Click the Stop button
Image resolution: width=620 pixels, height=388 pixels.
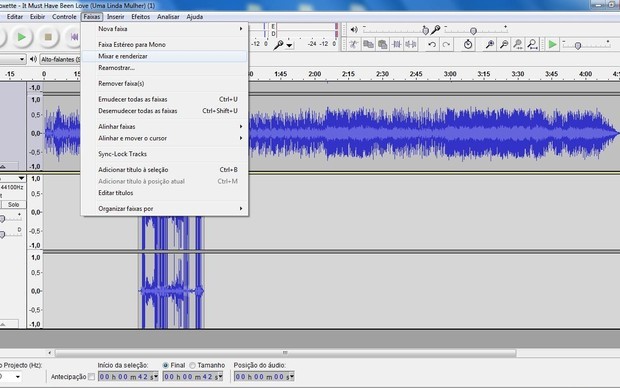click(x=48, y=37)
